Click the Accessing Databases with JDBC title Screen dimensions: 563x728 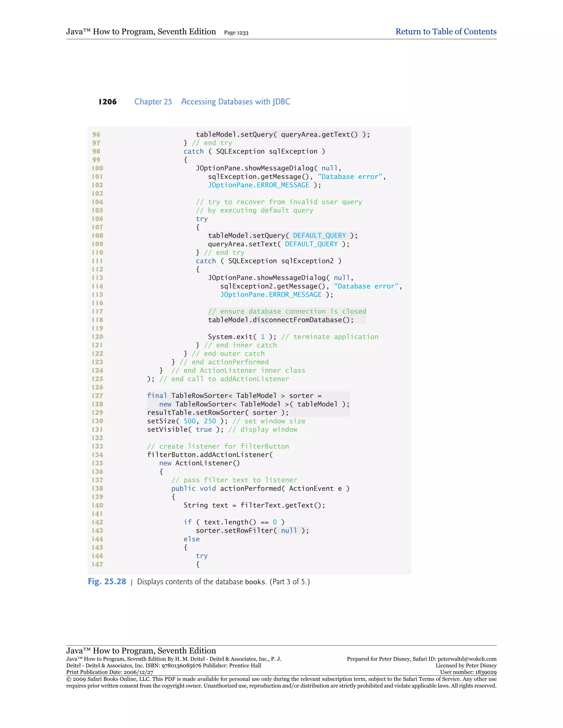[x=236, y=102]
